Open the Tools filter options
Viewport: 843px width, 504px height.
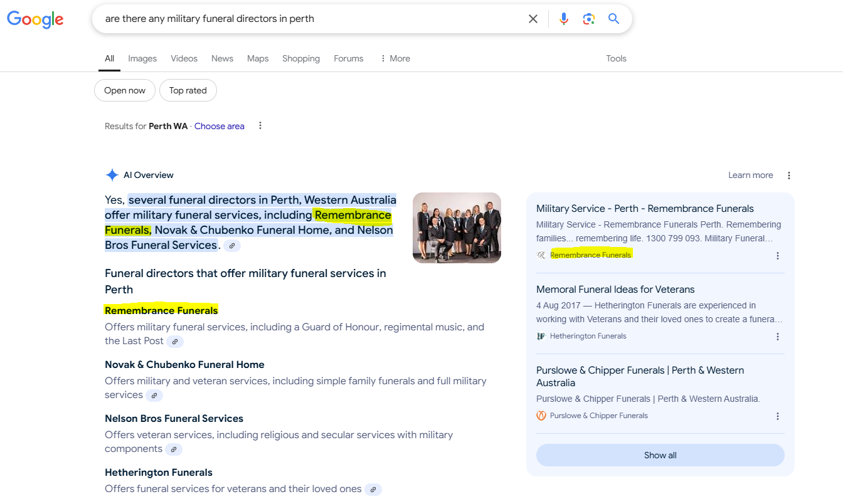pyautogui.click(x=616, y=58)
